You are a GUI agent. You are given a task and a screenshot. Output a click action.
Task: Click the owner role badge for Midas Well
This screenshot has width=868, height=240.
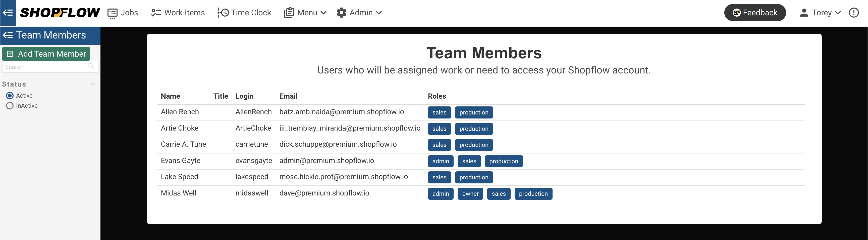[470, 194]
